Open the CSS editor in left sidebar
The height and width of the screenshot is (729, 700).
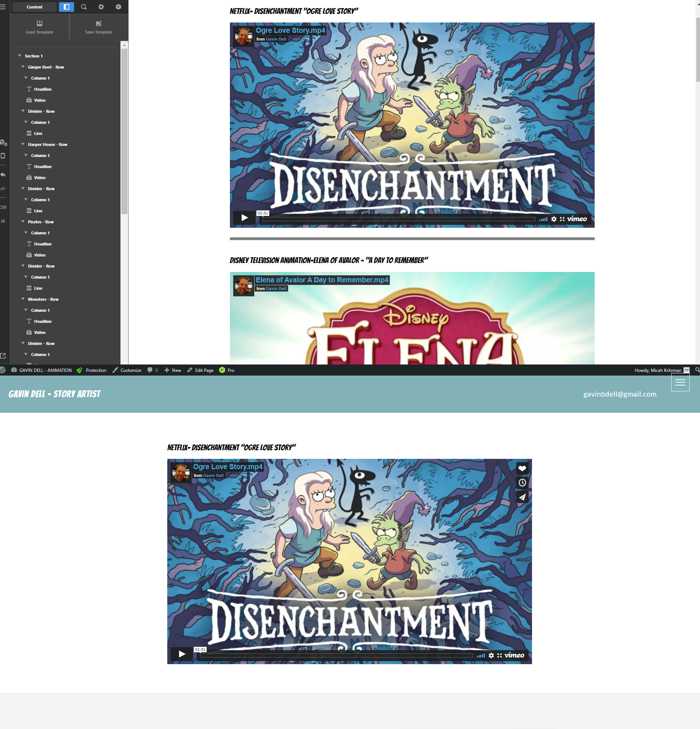coord(3,207)
